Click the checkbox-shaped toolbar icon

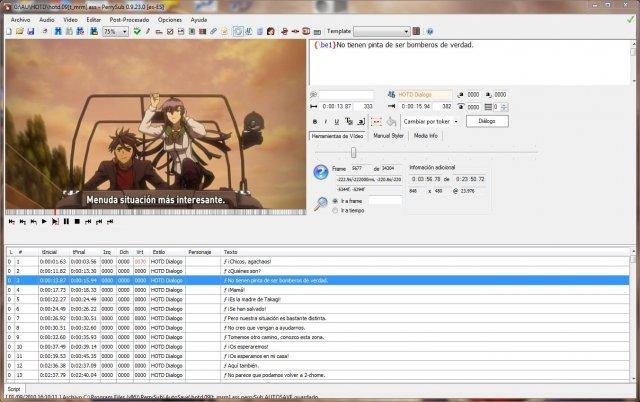170,31
